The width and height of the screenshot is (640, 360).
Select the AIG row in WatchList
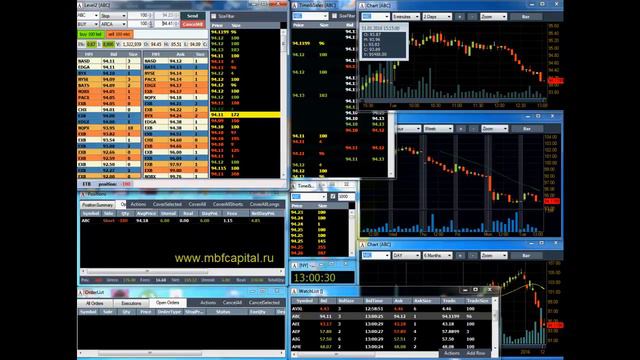click(393, 339)
